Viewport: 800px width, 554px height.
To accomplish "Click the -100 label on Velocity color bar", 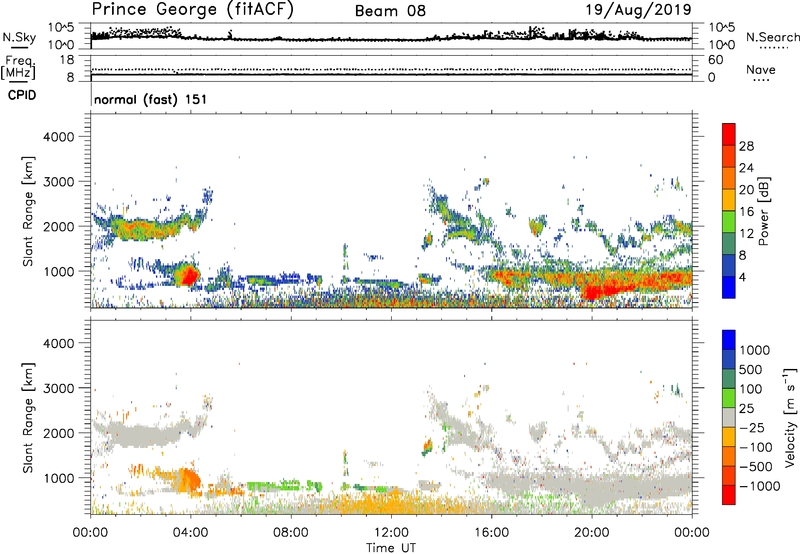I will pyautogui.click(x=756, y=447).
